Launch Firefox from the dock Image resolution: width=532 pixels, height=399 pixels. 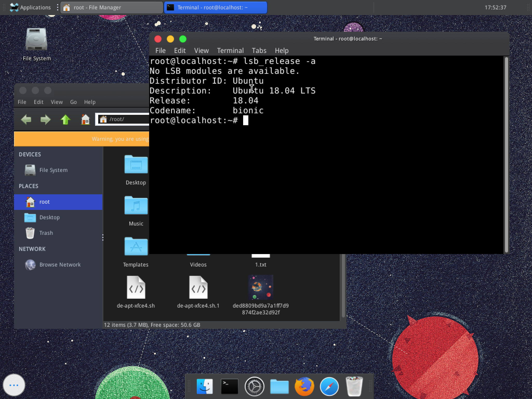[304, 387]
